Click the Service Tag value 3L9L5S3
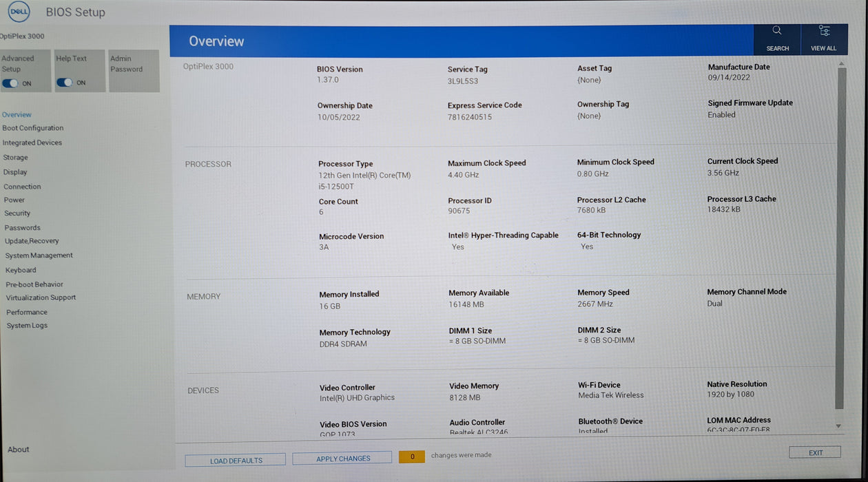The image size is (868, 482). point(463,81)
